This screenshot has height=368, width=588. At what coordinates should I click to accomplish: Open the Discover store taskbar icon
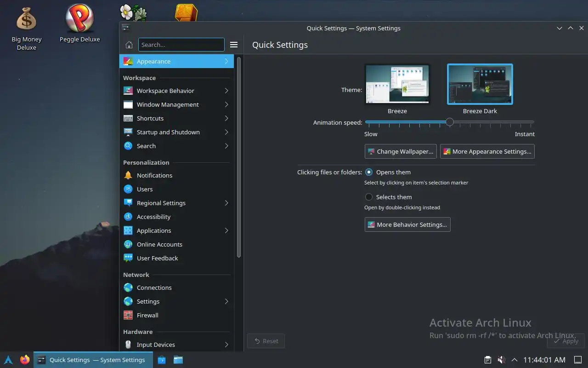162,360
